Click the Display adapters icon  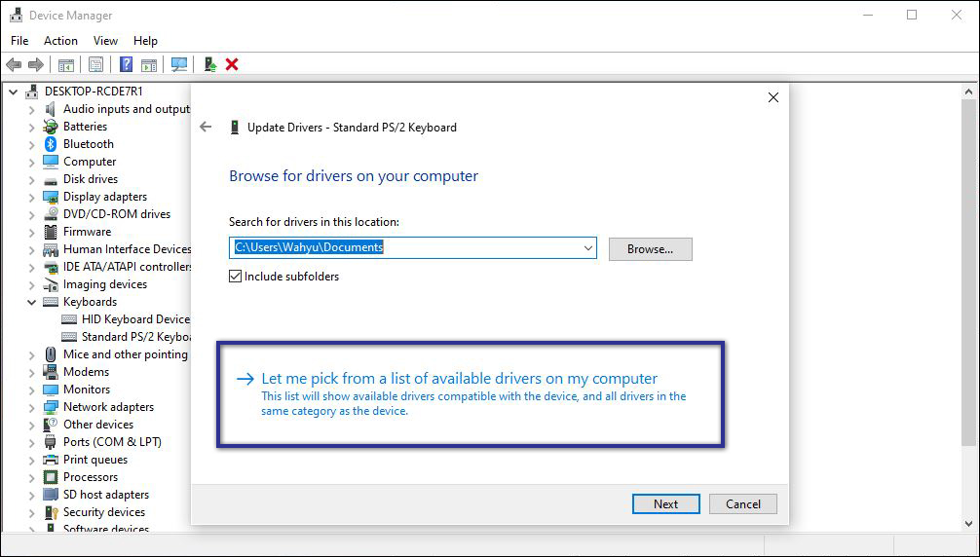coord(51,197)
